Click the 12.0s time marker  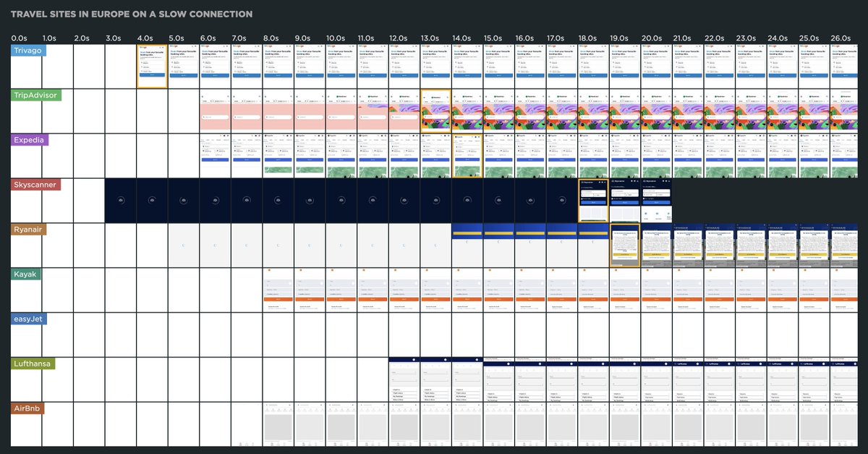[399, 38]
